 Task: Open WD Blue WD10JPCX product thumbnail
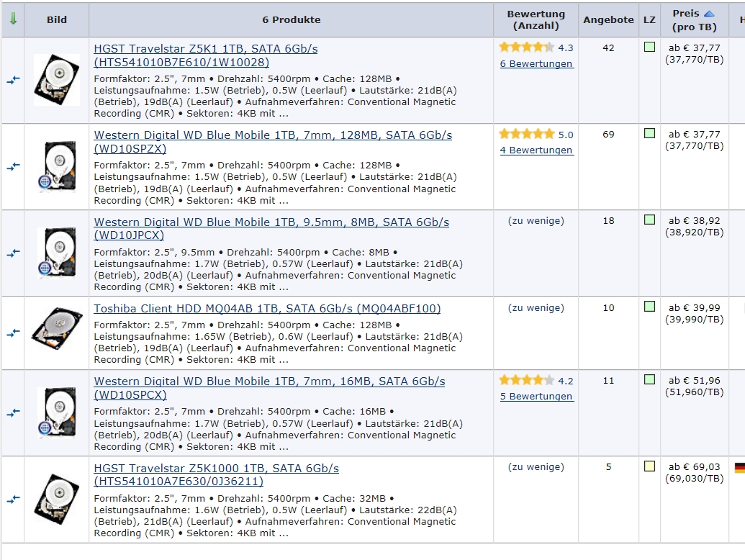pos(57,253)
